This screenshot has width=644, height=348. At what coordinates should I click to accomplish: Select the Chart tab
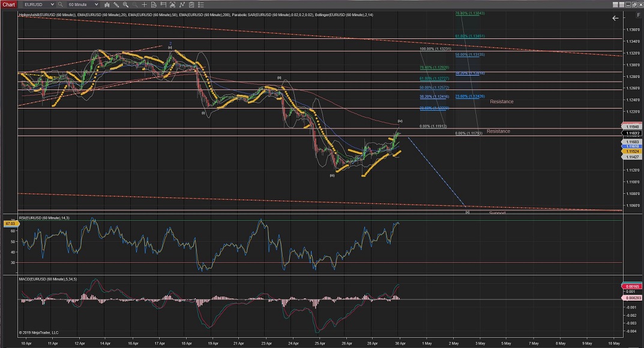point(10,4)
